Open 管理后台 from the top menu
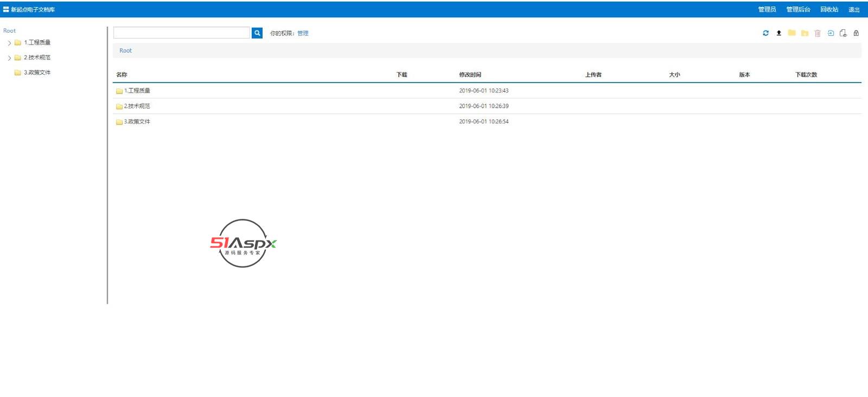 pyautogui.click(x=798, y=9)
